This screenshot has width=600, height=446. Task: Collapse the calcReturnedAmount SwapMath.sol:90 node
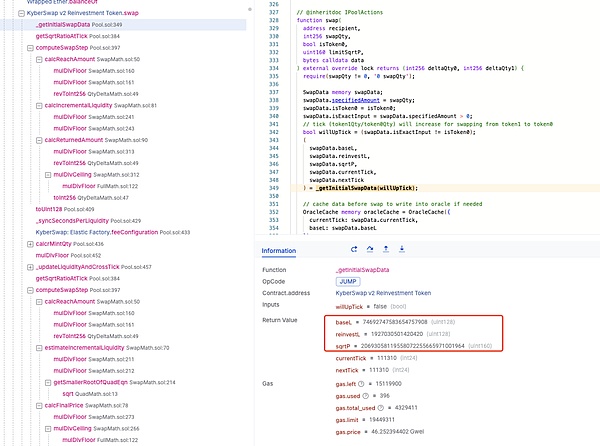click(39, 140)
